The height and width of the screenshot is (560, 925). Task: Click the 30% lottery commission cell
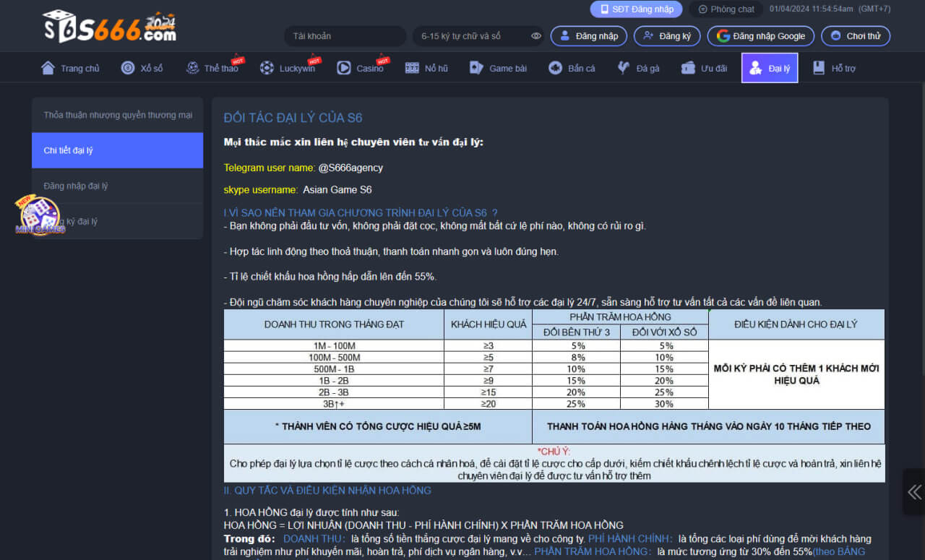click(x=664, y=403)
